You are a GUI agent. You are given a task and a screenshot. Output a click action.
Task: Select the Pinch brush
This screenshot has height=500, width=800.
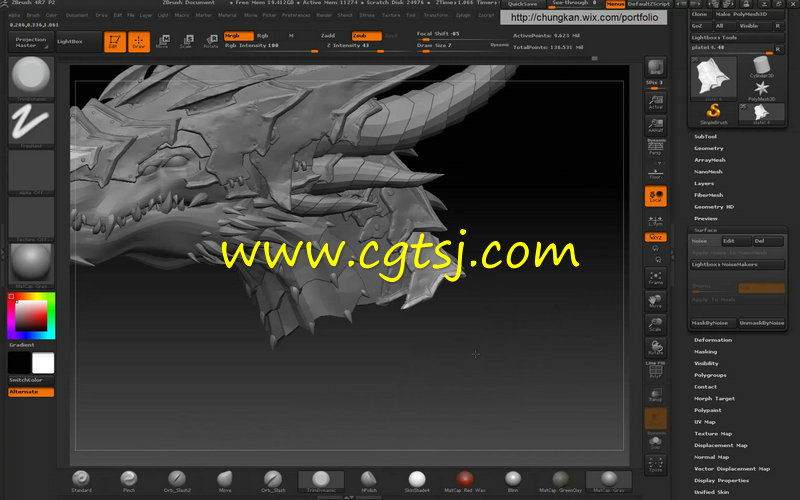(x=129, y=482)
